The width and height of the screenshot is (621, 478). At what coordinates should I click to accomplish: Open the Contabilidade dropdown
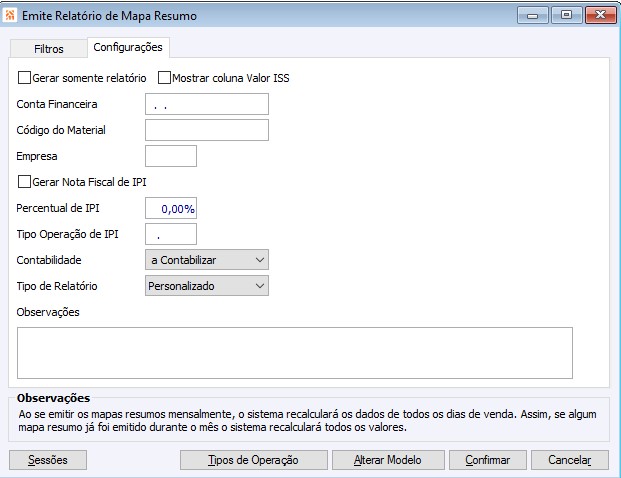[207, 260]
